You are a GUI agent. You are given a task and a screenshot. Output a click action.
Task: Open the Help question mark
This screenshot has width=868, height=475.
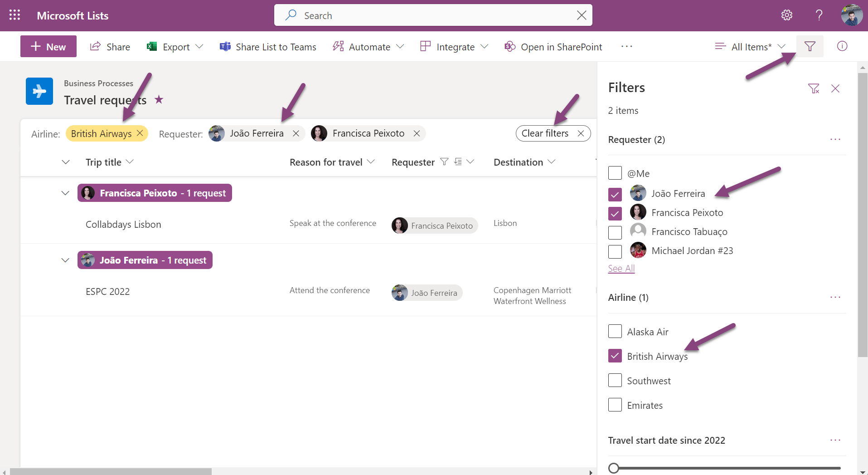(x=819, y=15)
